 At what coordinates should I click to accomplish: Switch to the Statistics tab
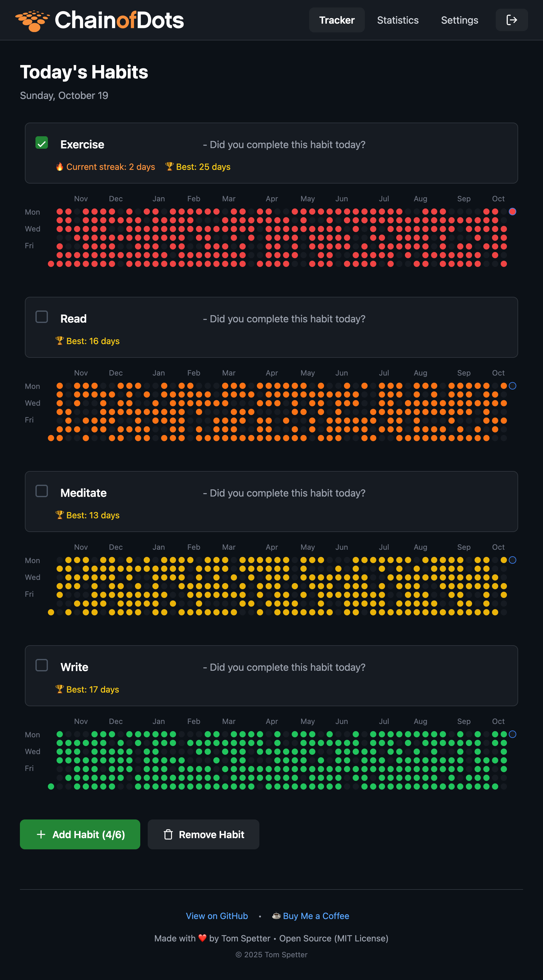coord(398,20)
